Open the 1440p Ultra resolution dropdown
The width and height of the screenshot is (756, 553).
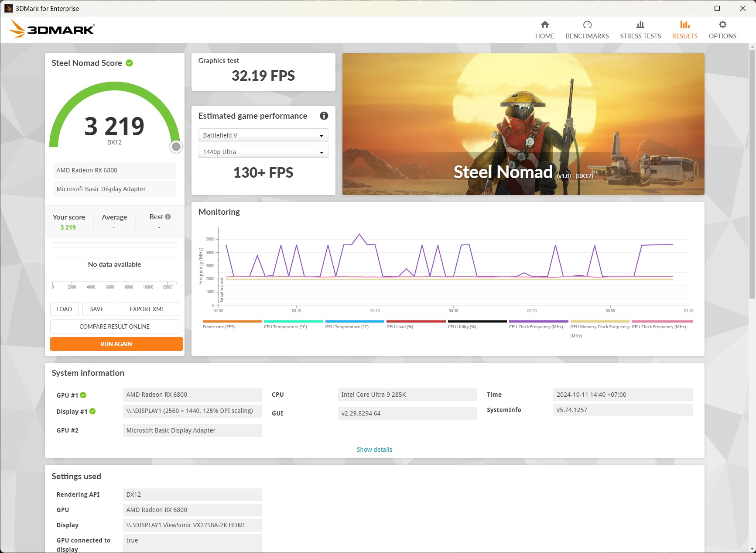[263, 152]
